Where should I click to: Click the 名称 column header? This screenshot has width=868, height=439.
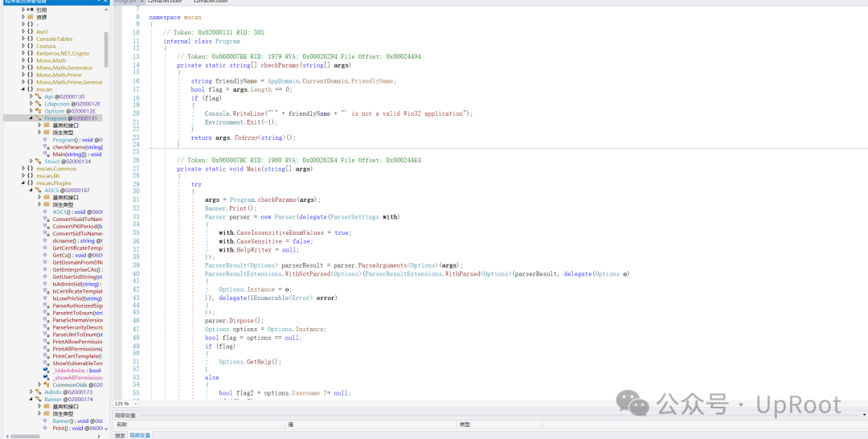[x=199, y=425]
